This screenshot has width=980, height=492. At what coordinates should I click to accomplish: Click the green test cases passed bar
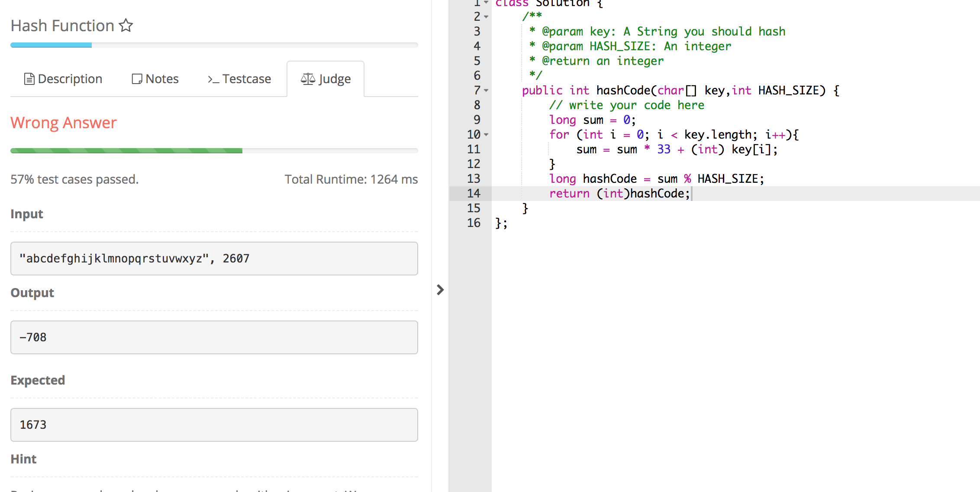pos(214,151)
